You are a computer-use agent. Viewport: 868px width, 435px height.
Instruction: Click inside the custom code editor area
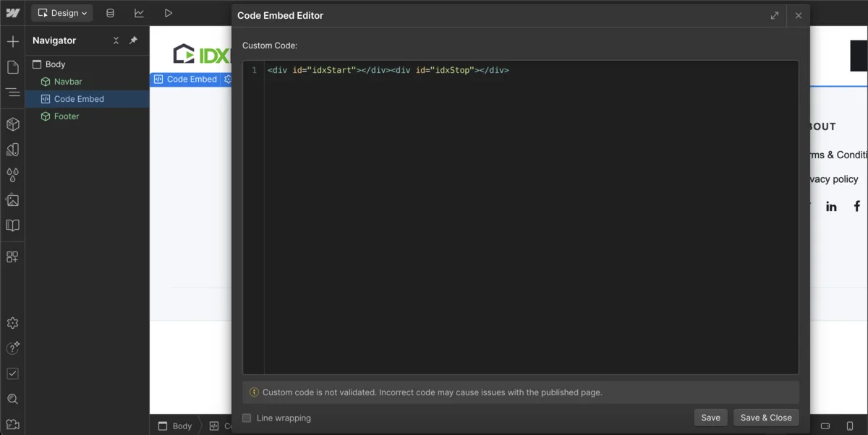[x=531, y=217]
